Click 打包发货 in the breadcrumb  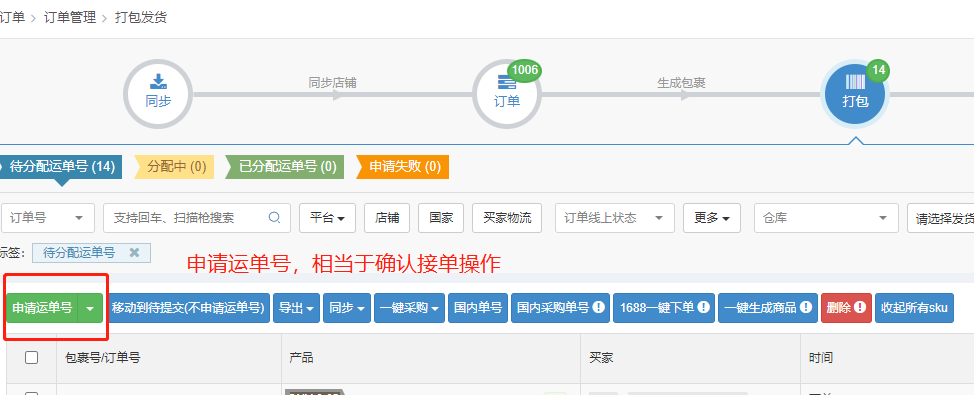141,17
